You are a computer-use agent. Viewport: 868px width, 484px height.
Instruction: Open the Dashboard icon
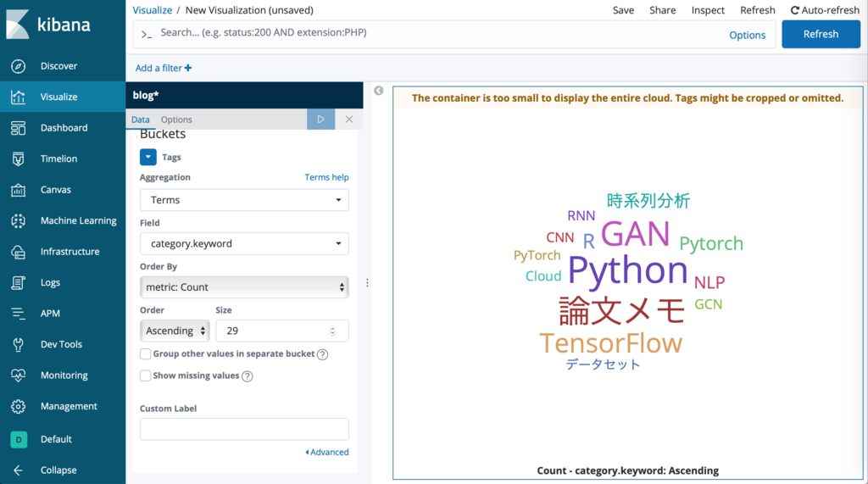tap(18, 128)
